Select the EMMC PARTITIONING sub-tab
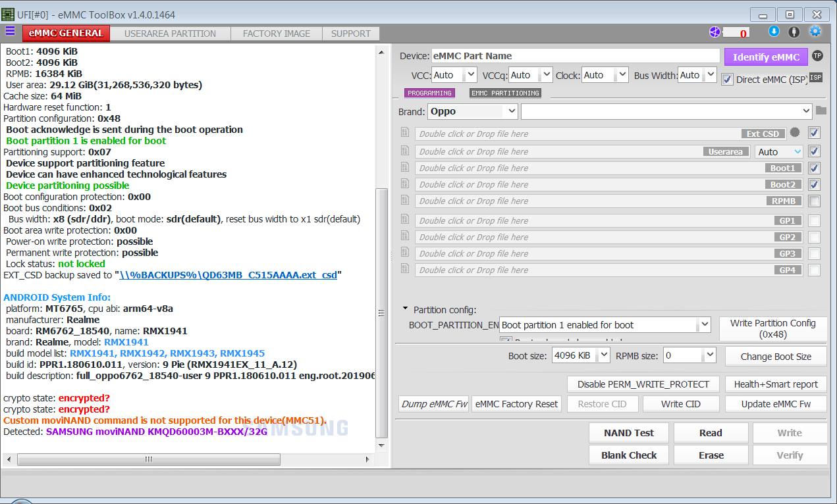The width and height of the screenshot is (837, 504). tap(506, 93)
